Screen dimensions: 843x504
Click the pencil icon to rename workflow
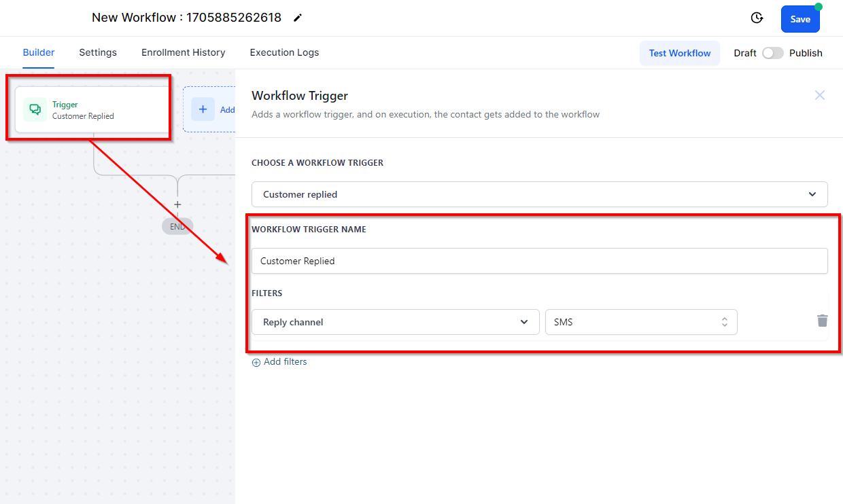[x=297, y=18]
